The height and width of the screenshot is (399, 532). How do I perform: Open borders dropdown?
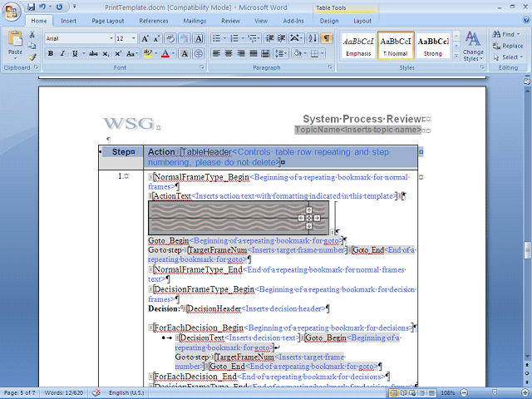(x=322, y=53)
